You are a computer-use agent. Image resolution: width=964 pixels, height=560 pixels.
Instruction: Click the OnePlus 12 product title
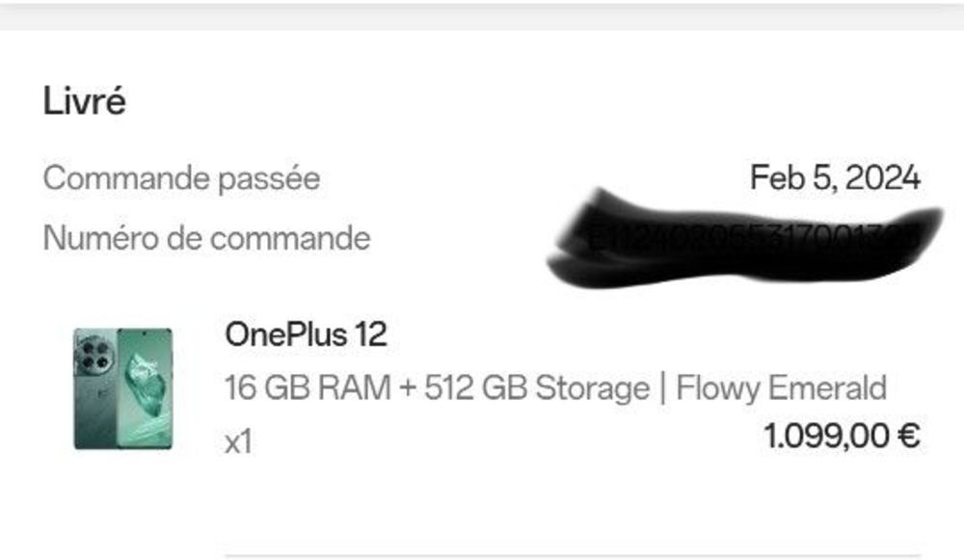[306, 334]
